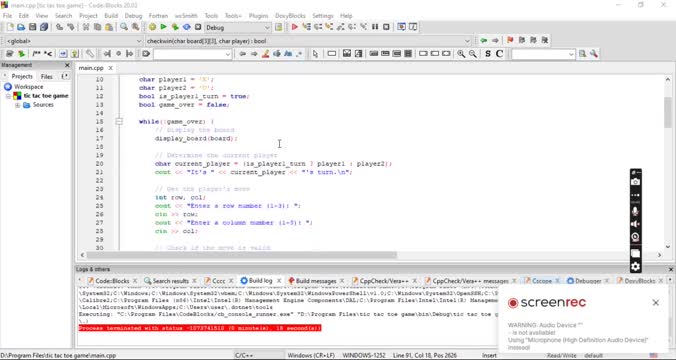Click the editor vertical scrollbar thumb
The height and width of the screenshot is (360, 676).
[x=668, y=112]
